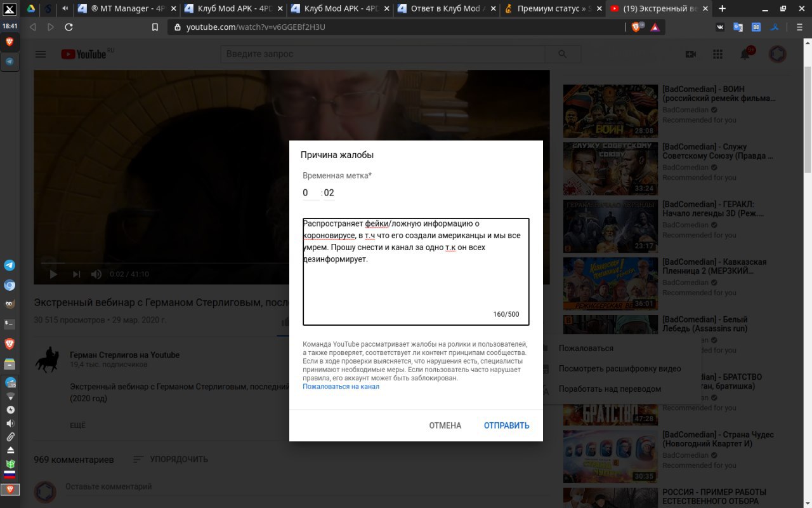
Task: Open the YouTube notifications bell
Action: pos(746,54)
